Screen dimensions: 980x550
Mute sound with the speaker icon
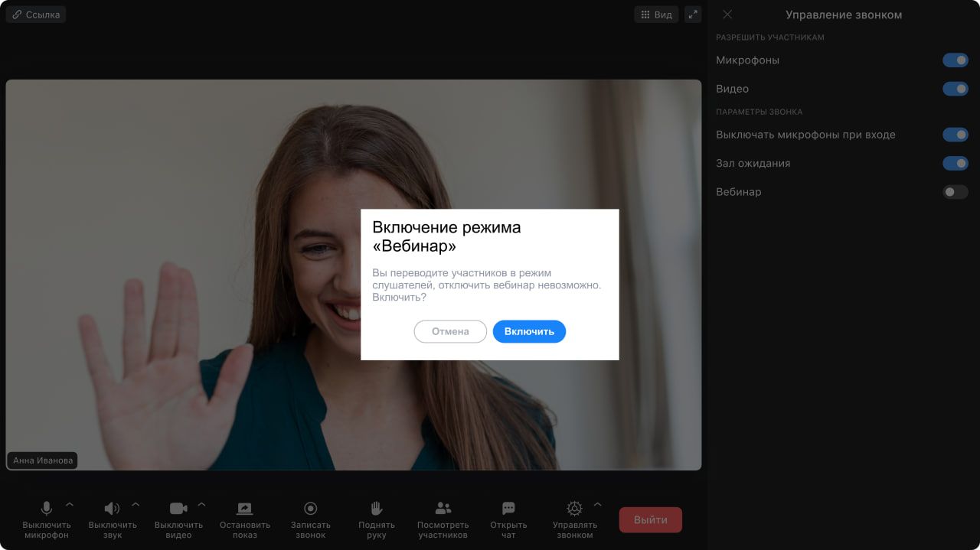pyautogui.click(x=112, y=509)
